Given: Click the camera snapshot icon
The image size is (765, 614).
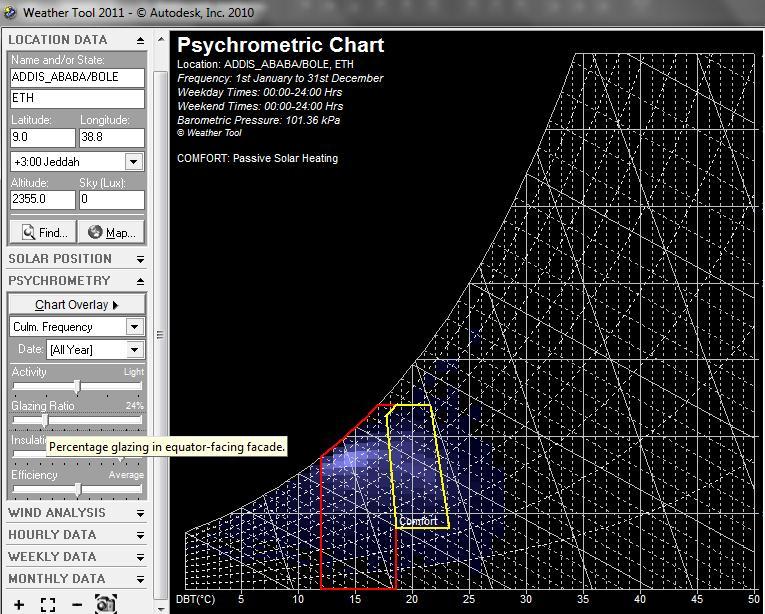Looking at the screenshot, I should tap(106, 603).
